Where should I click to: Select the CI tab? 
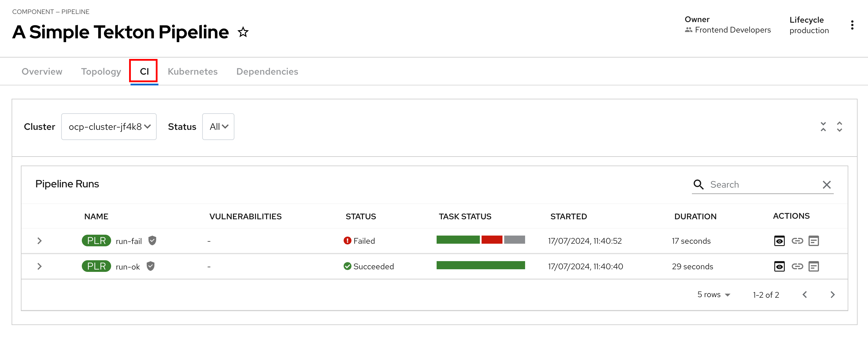point(144,71)
